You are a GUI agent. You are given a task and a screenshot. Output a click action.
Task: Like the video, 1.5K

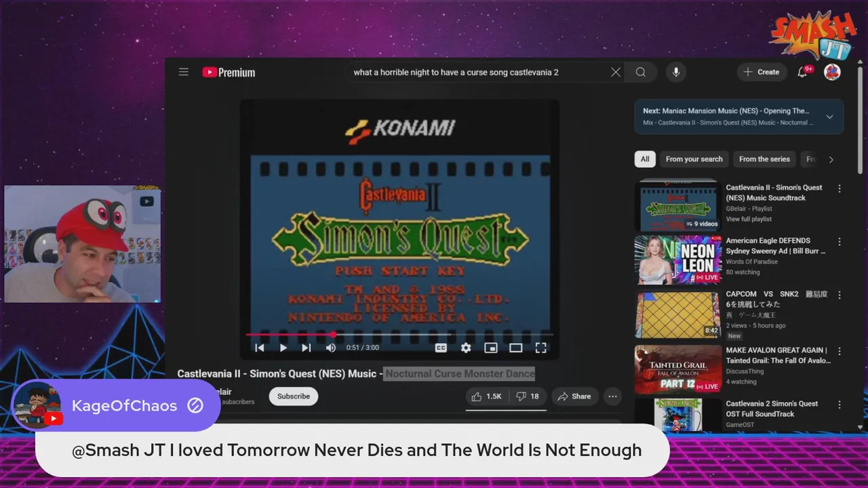[487, 396]
